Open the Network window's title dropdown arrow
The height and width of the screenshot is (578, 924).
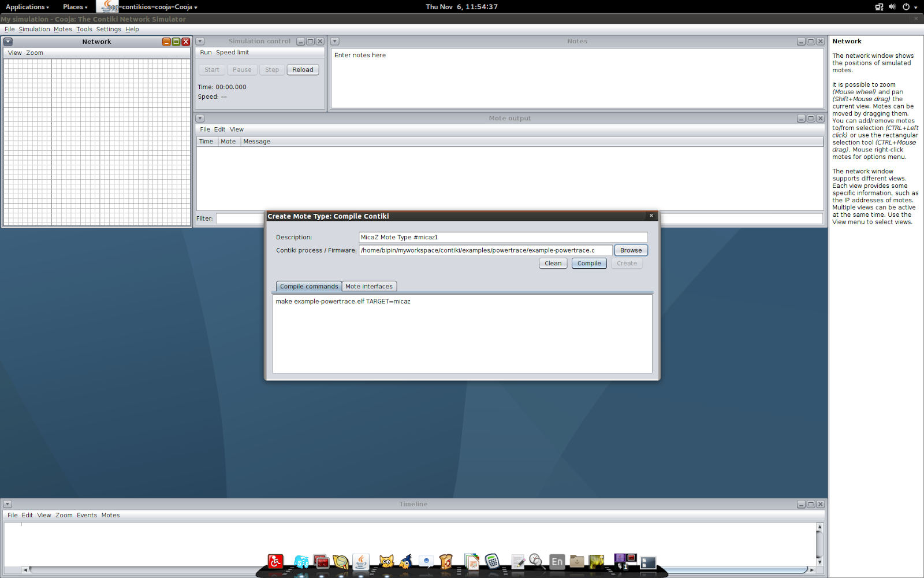pos(8,42)
